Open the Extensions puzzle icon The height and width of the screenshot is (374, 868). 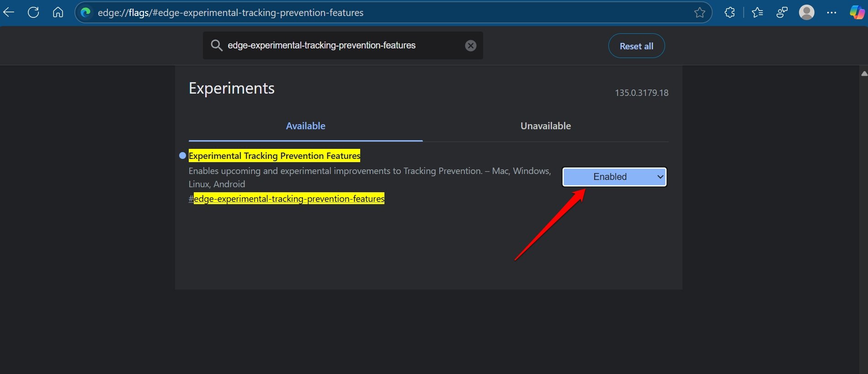click(730, 12)
